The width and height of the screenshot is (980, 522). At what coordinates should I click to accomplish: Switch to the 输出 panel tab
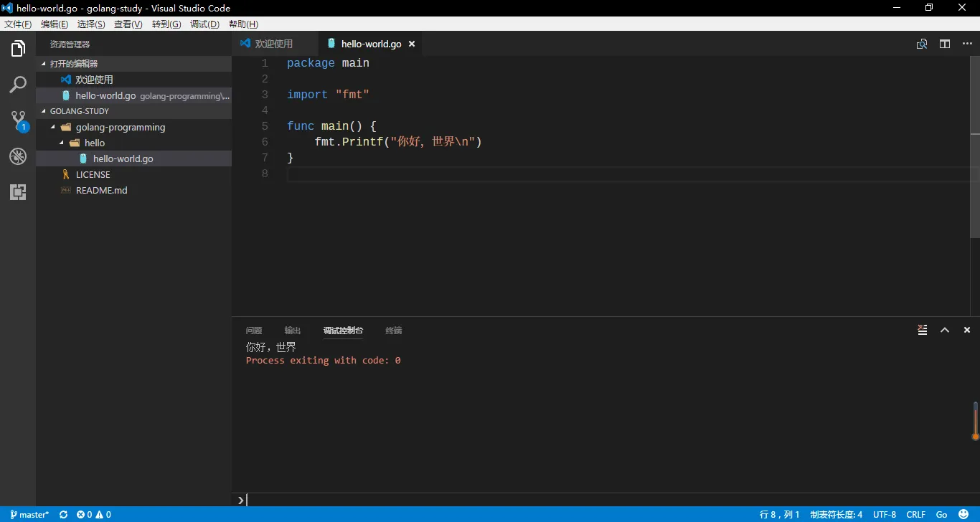coord(293,331)
